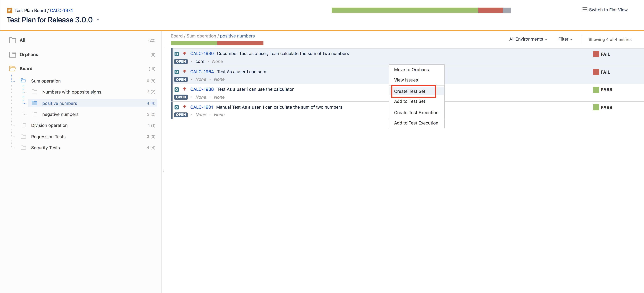Viewport: 644px width, 293px height.
Task: Click the All folder icon
Action: click(x=12, y=40)
